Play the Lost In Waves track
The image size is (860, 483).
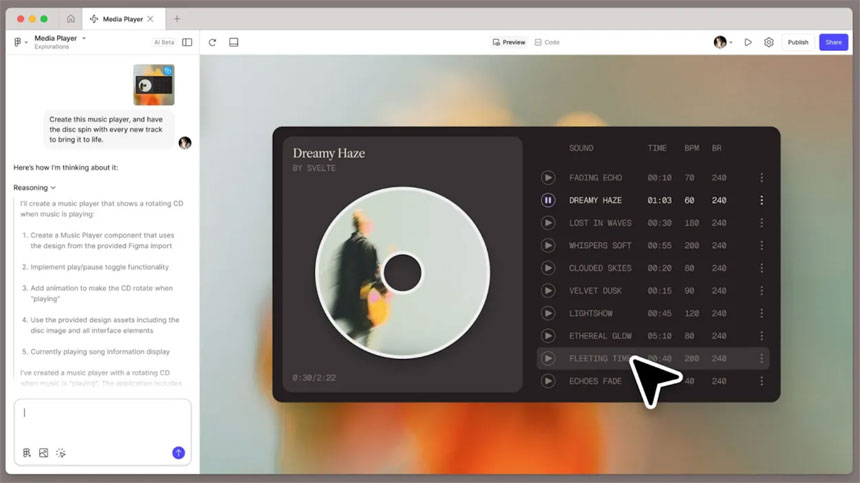click(547, 223)
